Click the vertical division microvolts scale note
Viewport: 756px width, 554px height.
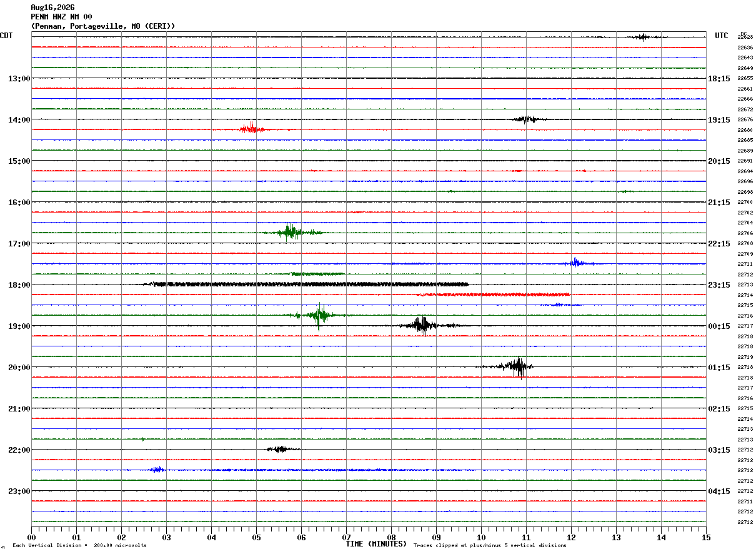pyautogui.click(x=79, y=545)
